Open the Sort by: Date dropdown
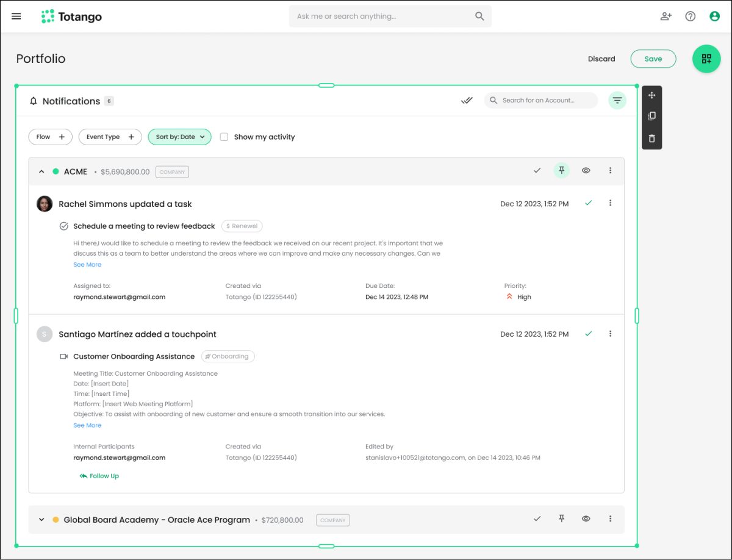 [180, 137]
